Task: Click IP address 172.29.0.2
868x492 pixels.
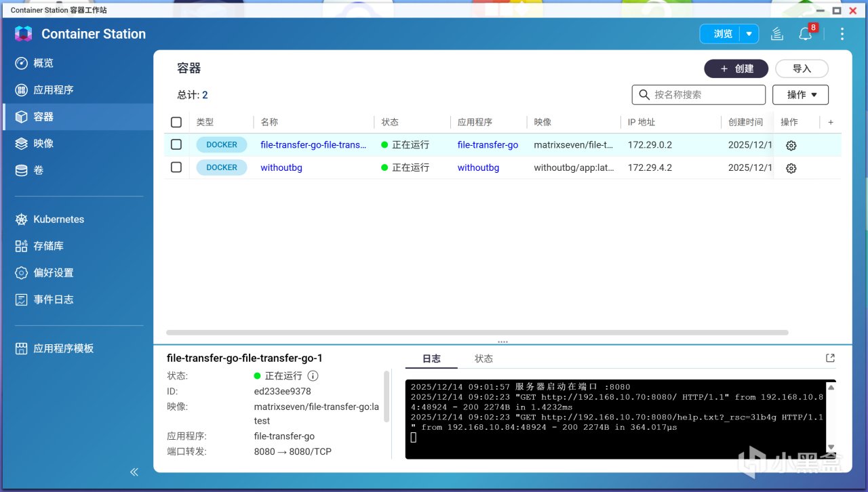Action: [x=650, y=145]
